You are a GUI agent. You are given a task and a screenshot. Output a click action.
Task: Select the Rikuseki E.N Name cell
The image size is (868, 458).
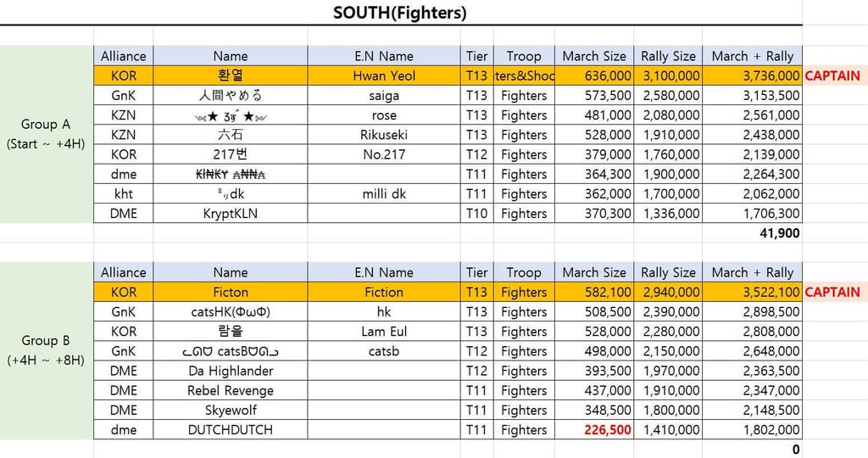pyautogui.click(x=384, y=135)
